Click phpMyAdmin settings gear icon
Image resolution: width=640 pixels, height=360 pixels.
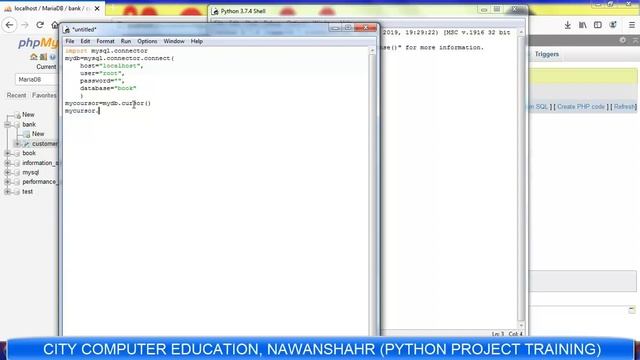click(x=622, y=40)
